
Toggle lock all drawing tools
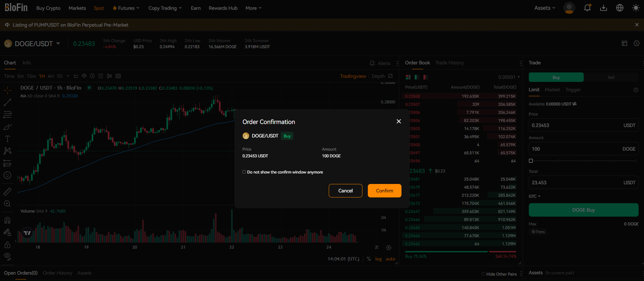tap(7, 245)
